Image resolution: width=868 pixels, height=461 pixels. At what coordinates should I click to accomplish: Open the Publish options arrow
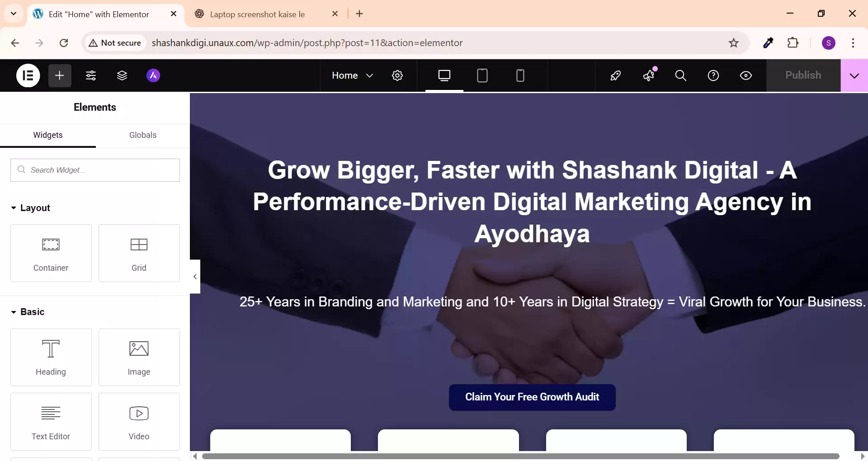tap(854, 75)
